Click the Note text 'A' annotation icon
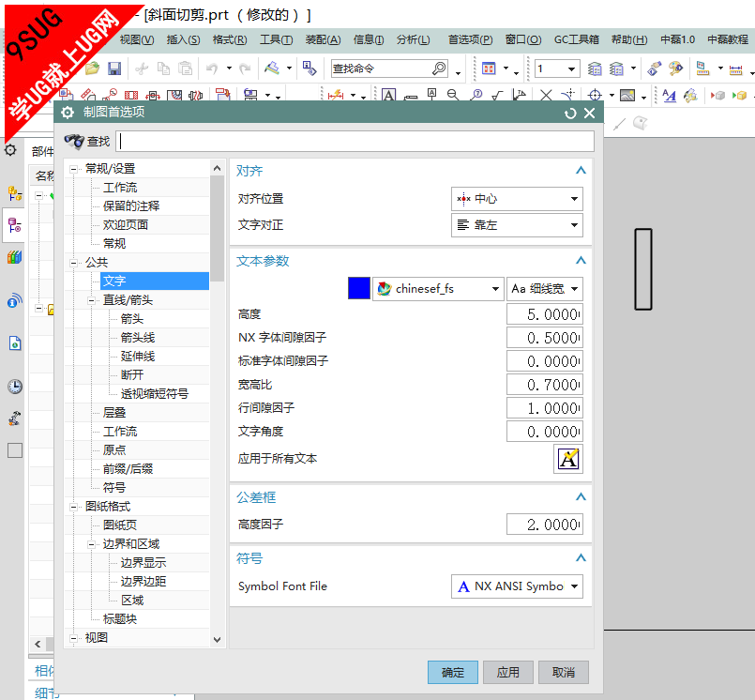 (x=388, y=95)
